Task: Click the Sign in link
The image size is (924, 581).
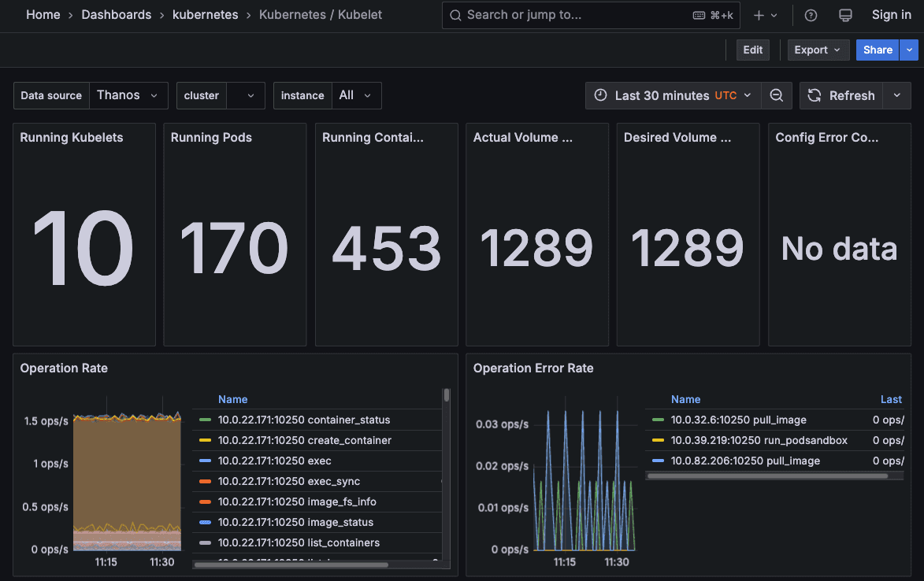Action: [x=891, y=15]
